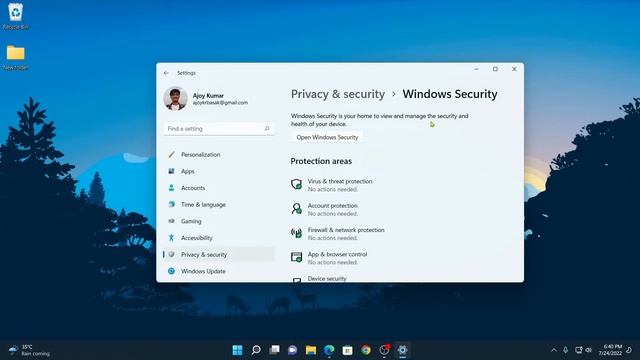
Task: Open File Explorer on taskbar
Action: (x=311, y=350)
